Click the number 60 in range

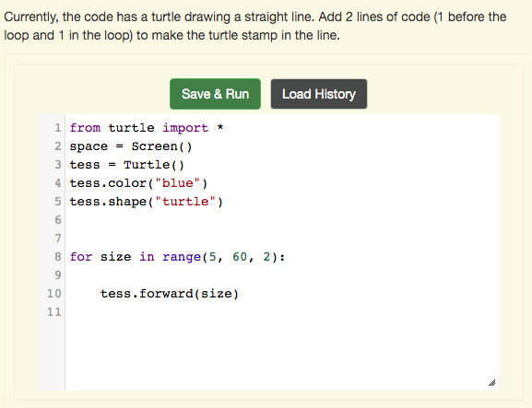[240, 257]
